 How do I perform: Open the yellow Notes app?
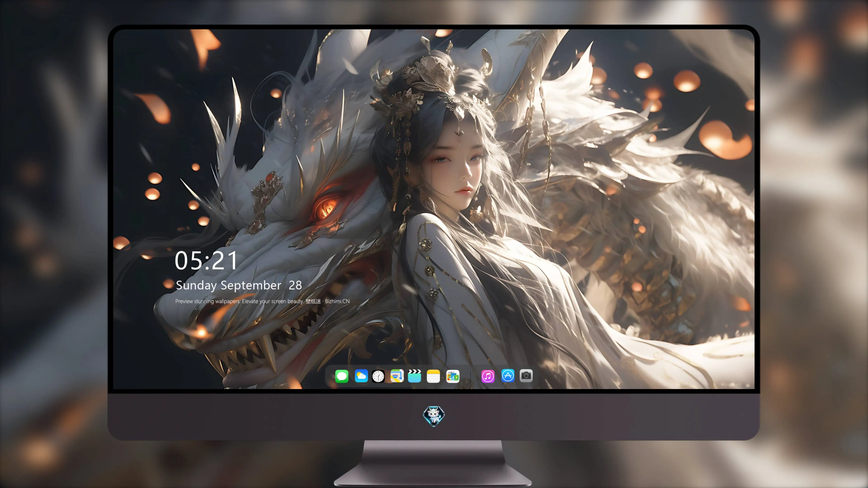click(433, 376)
